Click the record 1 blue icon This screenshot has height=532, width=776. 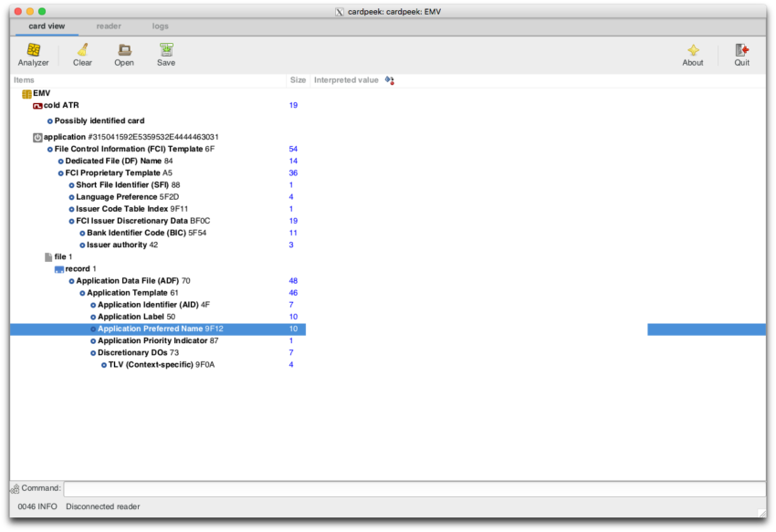pos(59,269)
